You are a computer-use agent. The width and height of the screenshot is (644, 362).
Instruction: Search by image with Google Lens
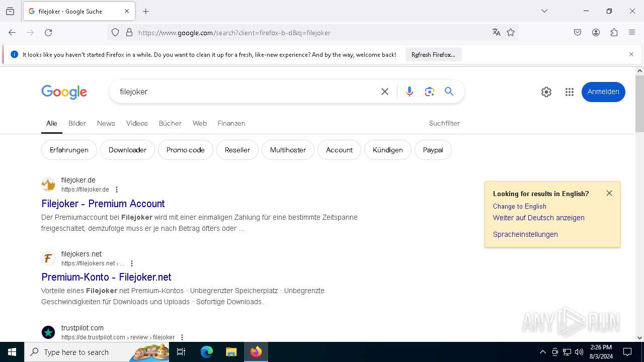click(429, 92)
